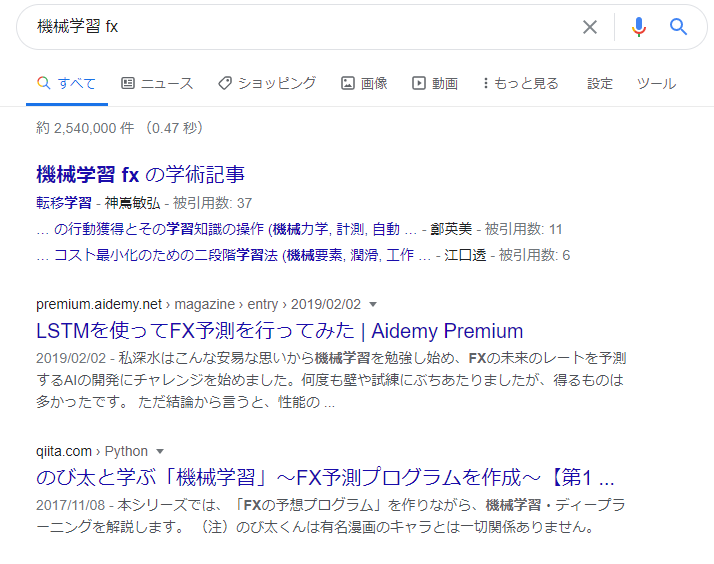This screenshot has width=714, height=564.
Task: Click 江口透 author name
Action: (465, 255)
